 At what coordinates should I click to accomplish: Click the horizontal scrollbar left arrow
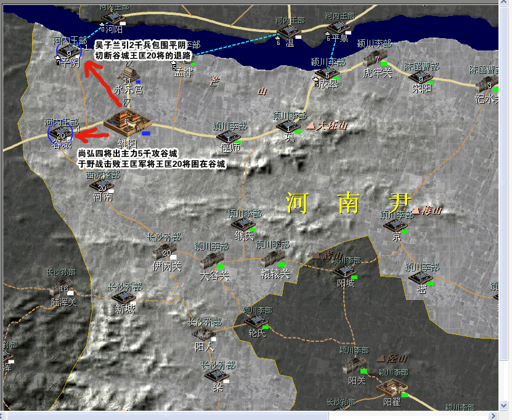click(x=2, y=416)
